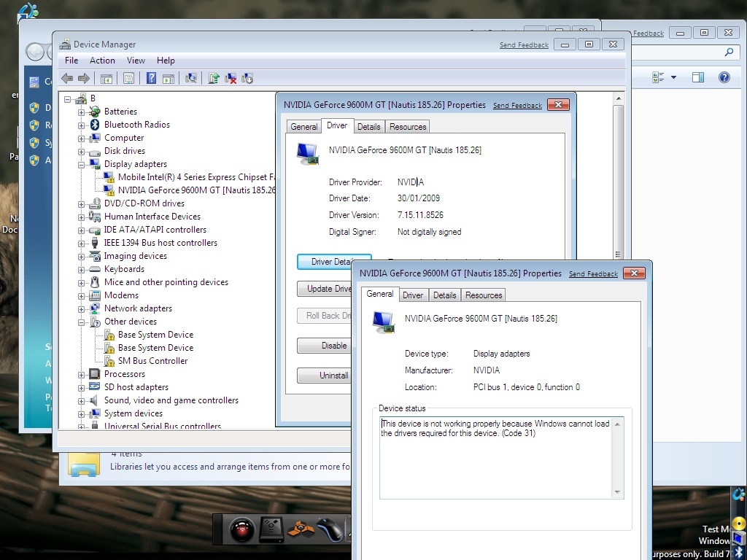
Task: Click the display adapter icon in General tab dialog
Action: click(384, 322)
